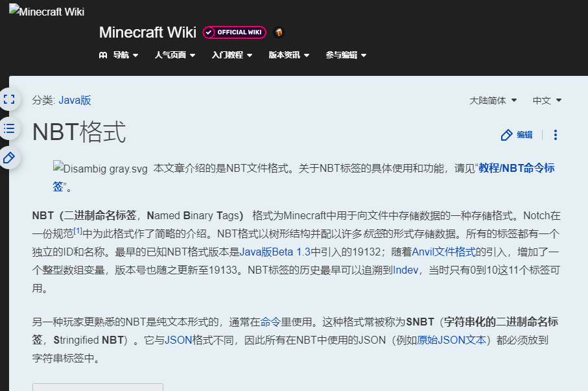Click the collapsed box at the page bottom
The image size is (588, 391).
[97, 387]
